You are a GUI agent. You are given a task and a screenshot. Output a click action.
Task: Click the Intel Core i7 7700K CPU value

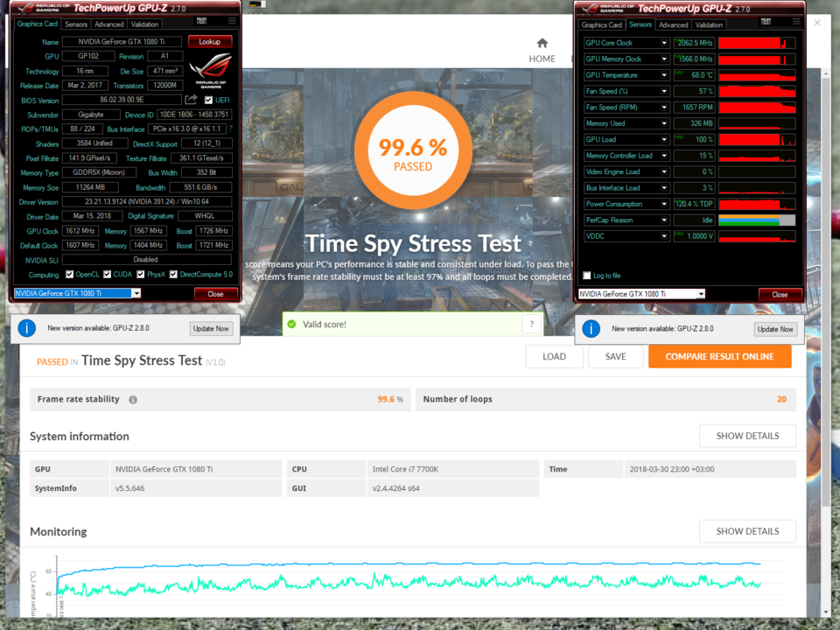(405, 469)
